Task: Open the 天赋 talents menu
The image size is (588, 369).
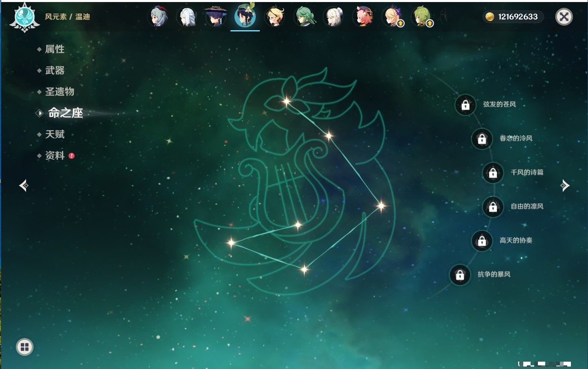Action: [55, 134]
